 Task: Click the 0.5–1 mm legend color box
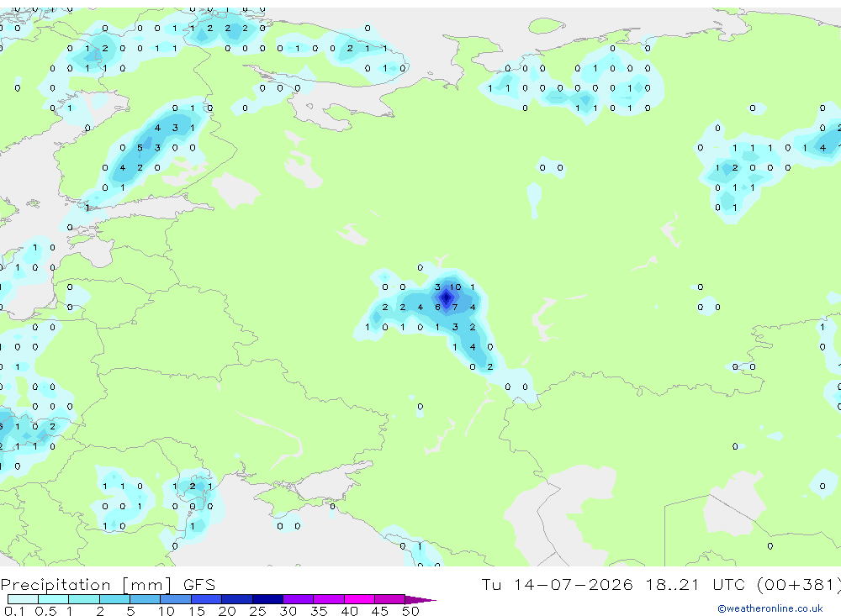54,599
